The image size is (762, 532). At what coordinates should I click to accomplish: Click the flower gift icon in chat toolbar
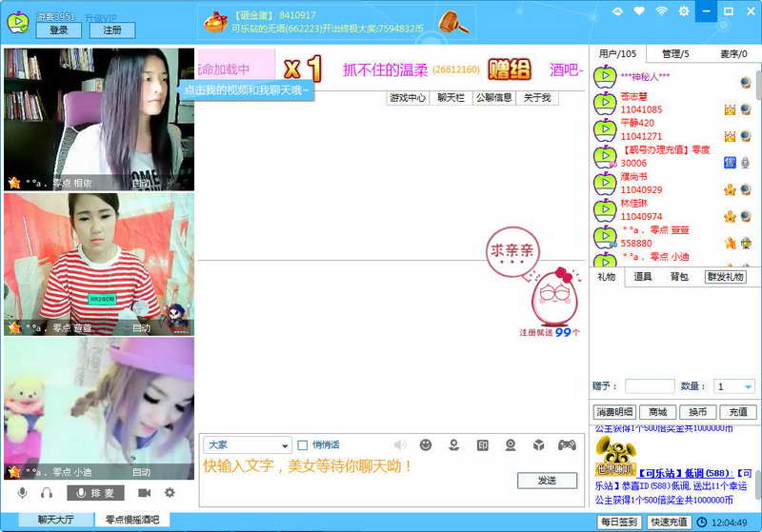coord(454,444)
